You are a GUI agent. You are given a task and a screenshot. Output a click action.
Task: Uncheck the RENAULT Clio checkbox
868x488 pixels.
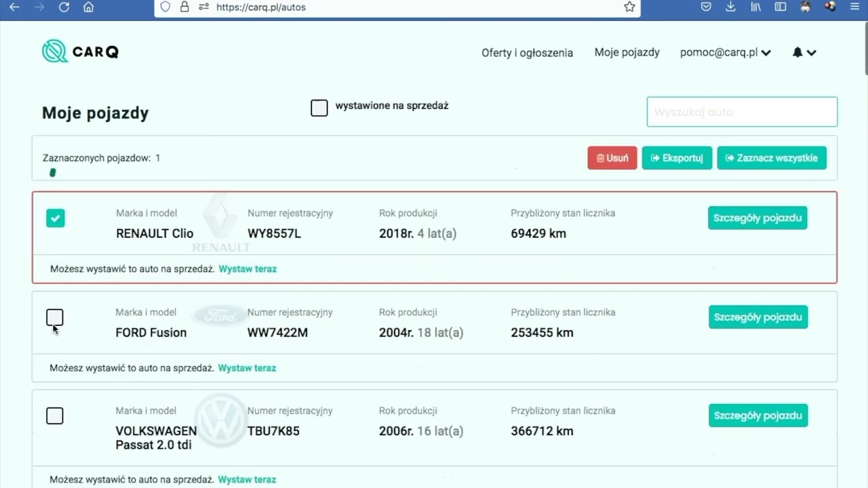(56, 218)
